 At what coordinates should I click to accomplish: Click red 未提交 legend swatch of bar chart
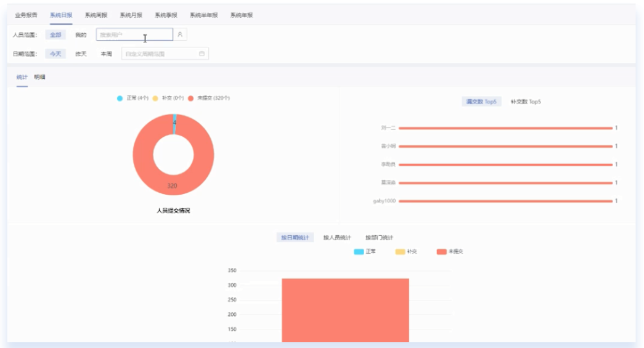(x=441, y=251)
